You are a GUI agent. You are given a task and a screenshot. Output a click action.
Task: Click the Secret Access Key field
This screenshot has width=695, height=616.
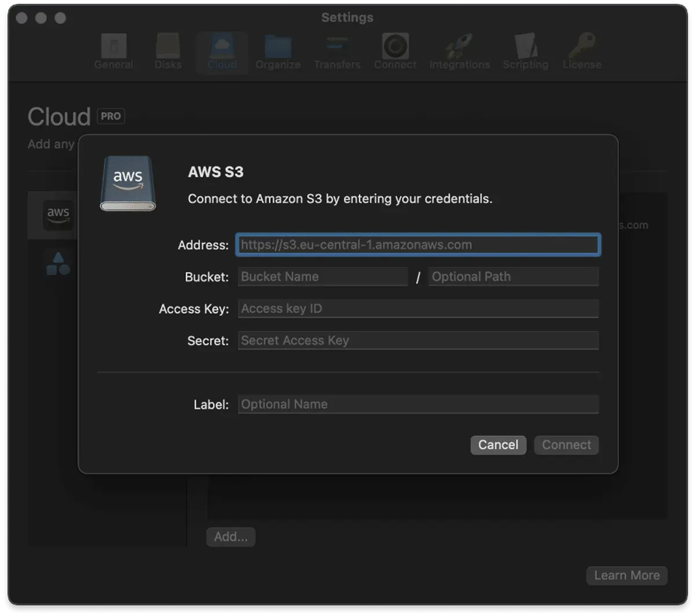tap(418, 341)
